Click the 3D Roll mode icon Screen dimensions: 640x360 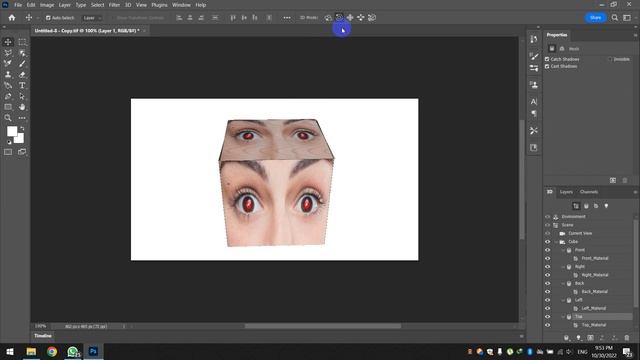pyautogui.click(x=339, y=18)
